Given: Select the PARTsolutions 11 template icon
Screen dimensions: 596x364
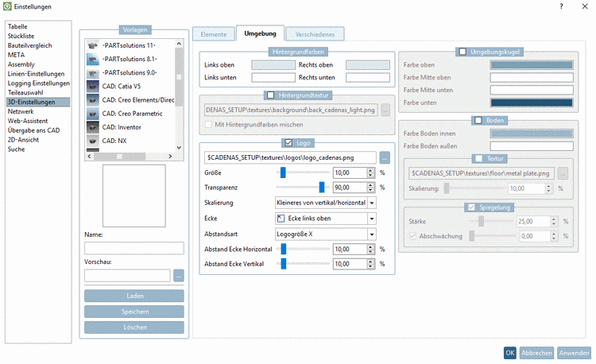Looking at the screenshot, I should tap(93, 45).
